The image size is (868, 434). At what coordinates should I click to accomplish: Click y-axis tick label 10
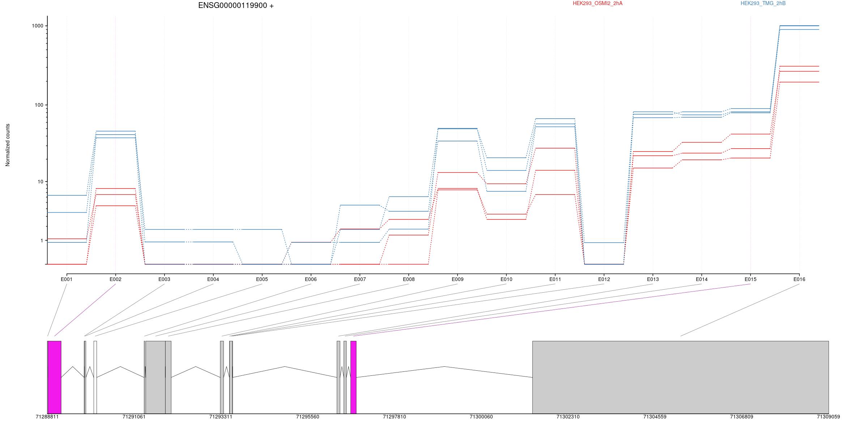point(40,182)
